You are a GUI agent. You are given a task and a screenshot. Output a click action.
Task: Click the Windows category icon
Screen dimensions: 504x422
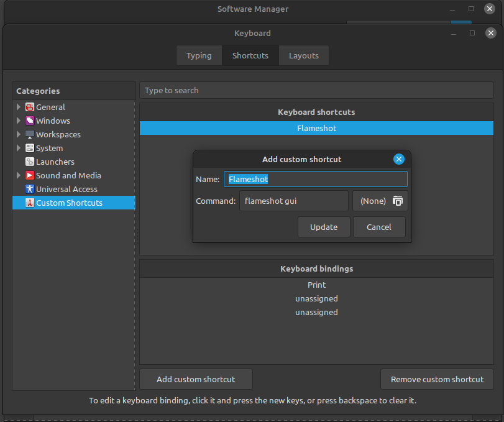(30, 121)
